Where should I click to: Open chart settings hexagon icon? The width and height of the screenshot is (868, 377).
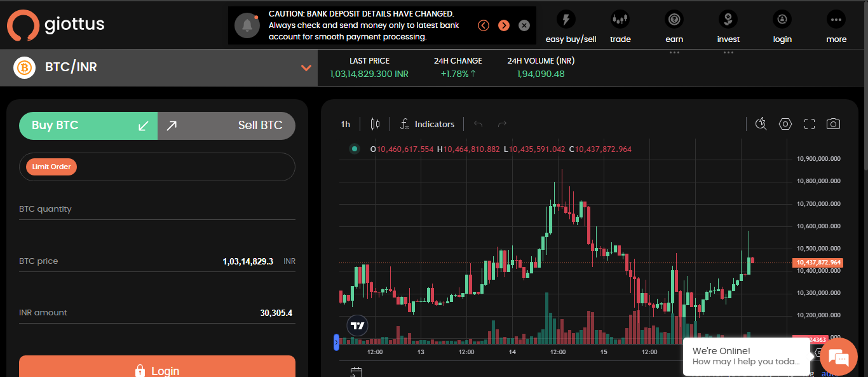point(785,124)
